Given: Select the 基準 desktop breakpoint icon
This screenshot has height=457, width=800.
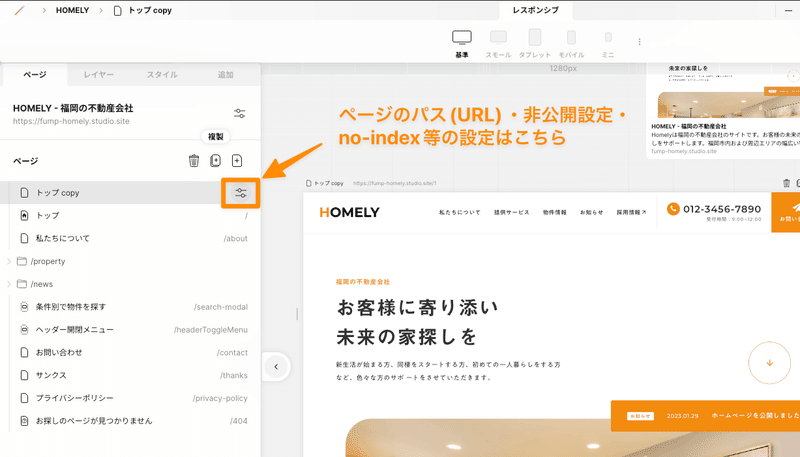Looking at the screenshot, I should [462, 37].
